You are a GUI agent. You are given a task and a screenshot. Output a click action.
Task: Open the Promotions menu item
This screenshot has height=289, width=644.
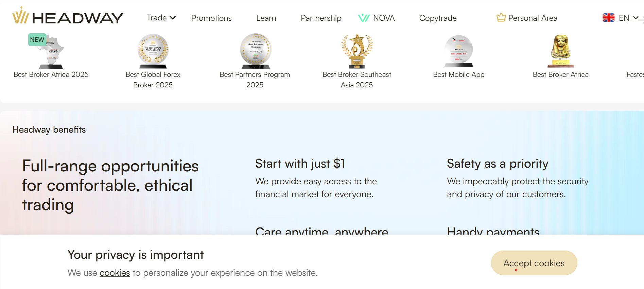click(x=211, y=18)
